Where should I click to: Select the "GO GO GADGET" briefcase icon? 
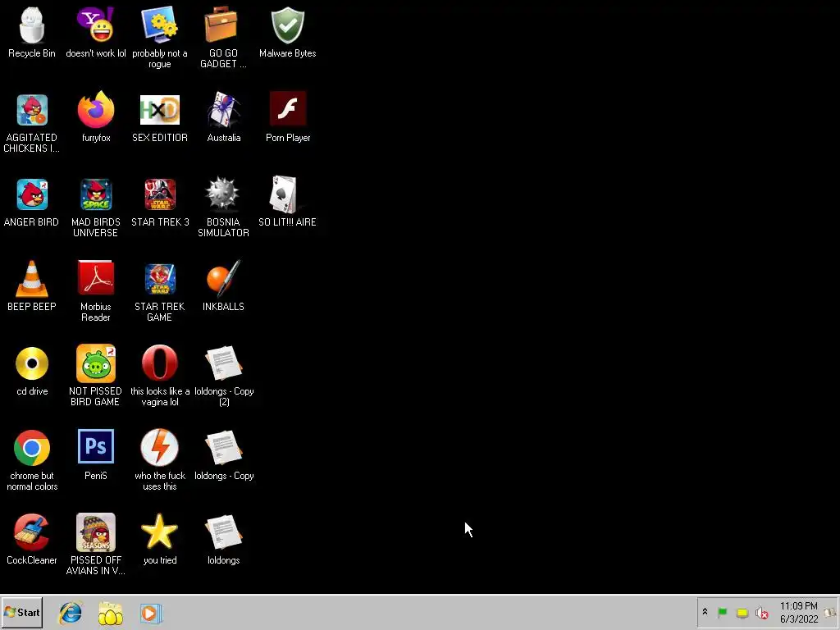[x=221, y=25]
